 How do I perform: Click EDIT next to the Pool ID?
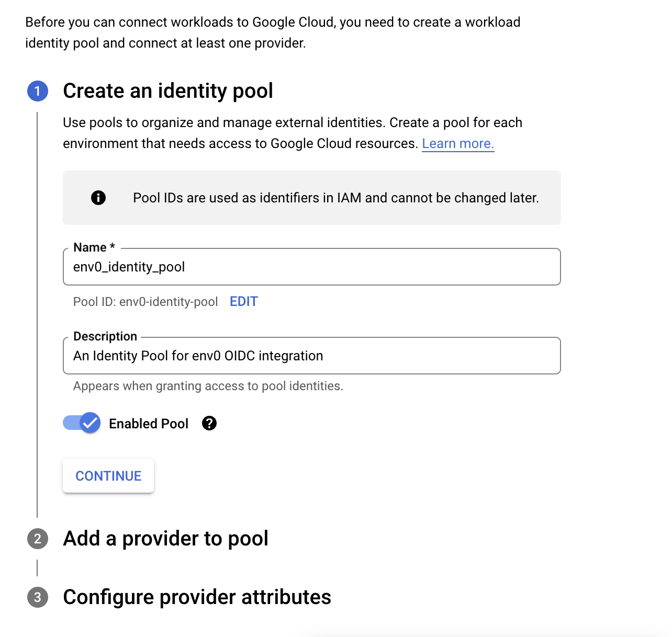(x=244, y=302)
